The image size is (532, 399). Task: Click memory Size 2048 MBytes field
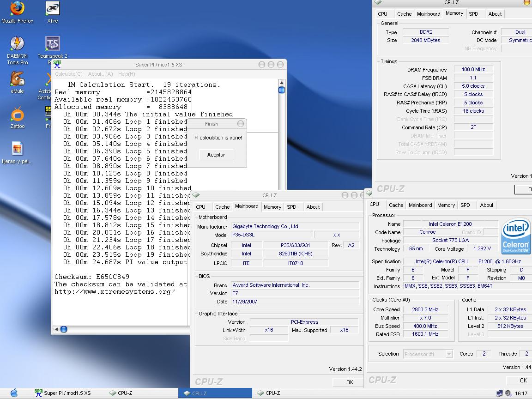point(426,40)
